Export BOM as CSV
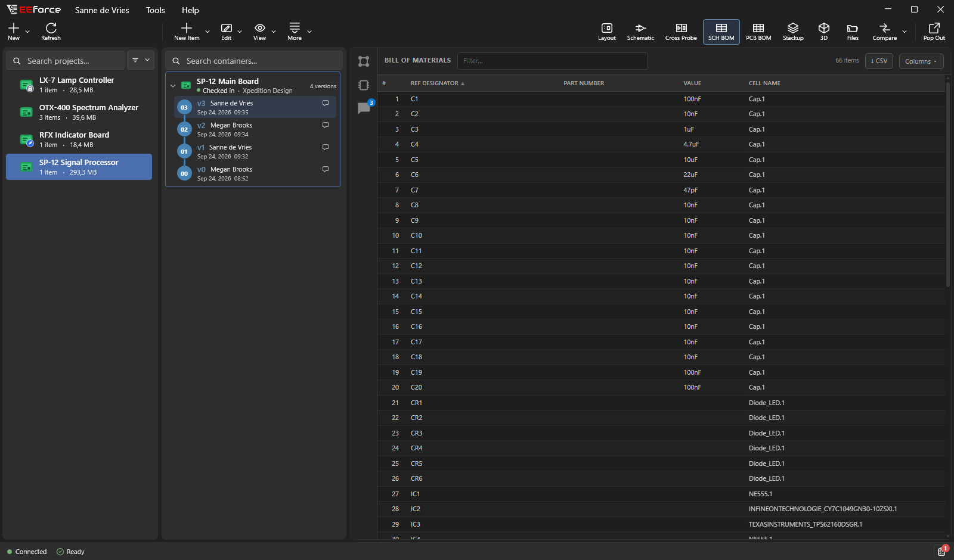Image resolution: width=954 pixels, height=560 pixels. 879,61
